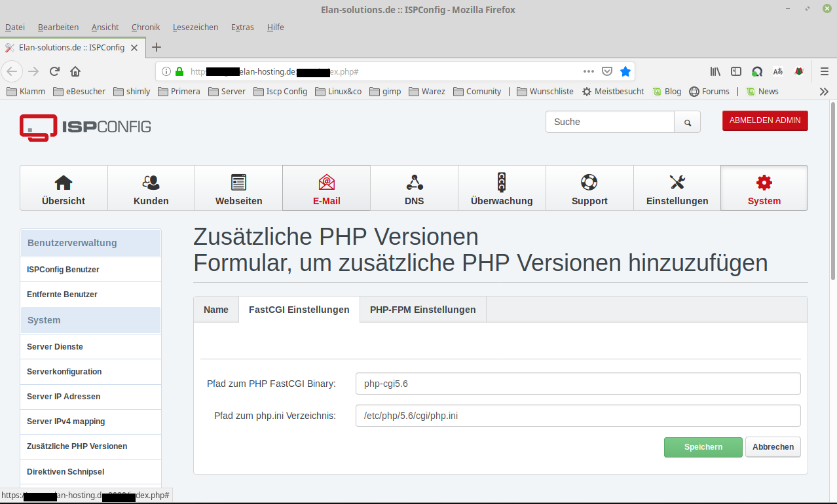Open Entfernte Benutzer in sidebar

(x=90, y=295)
